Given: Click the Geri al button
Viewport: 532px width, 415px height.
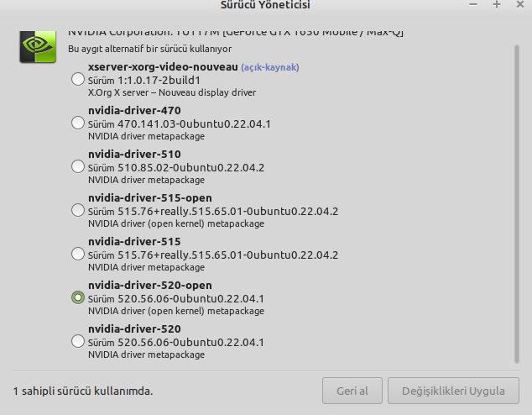Looking at the screenshot, I should pyautogui.click(x=352, y=391).
